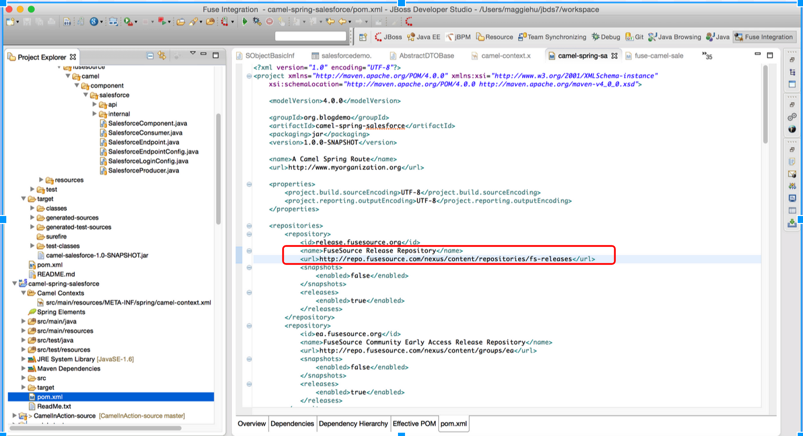Collapse the salesforce folder in tree
803x436 pixels.
(86, 95)
